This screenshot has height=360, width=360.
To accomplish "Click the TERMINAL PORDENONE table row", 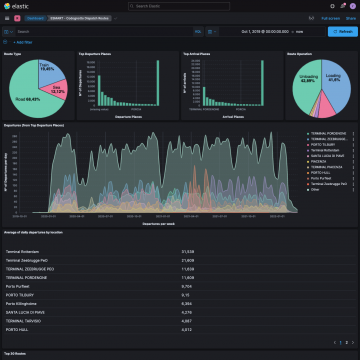I will point(180,278).
